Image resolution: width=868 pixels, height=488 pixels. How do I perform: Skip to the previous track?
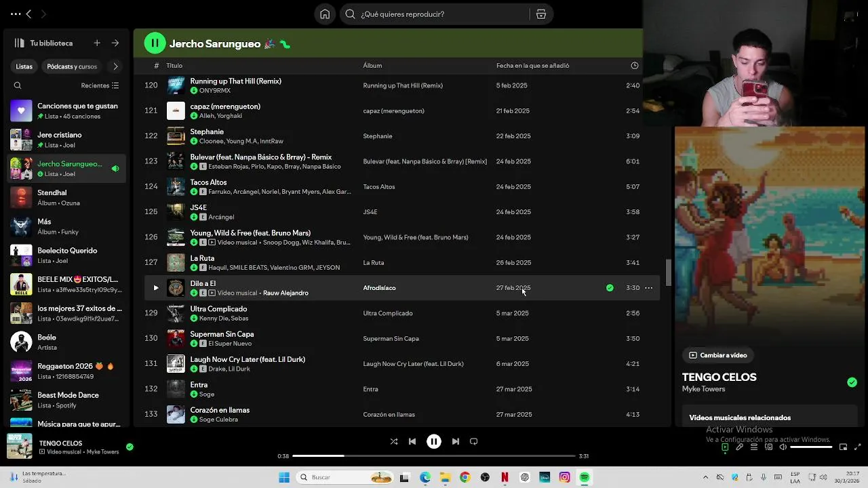click(412, 441)
